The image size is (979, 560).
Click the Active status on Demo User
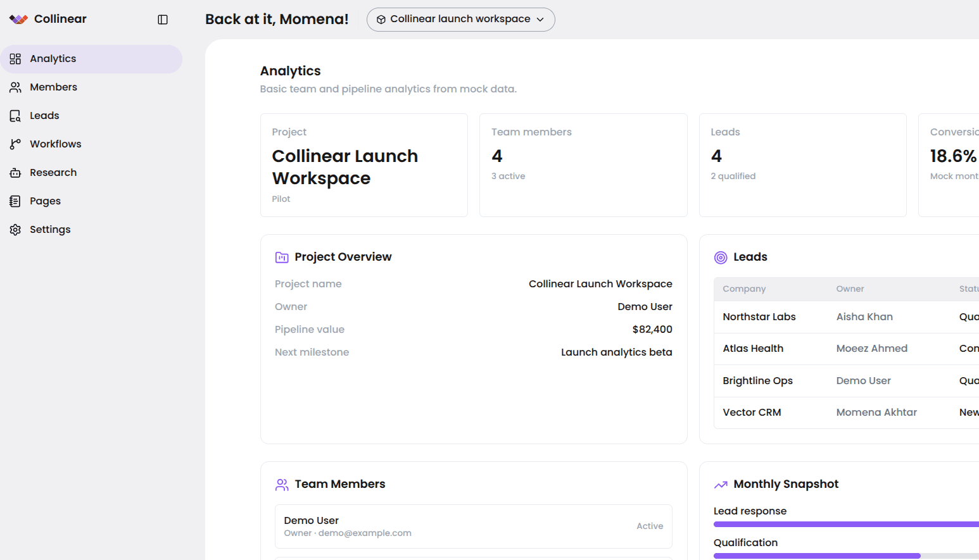[x=650, y=526]
